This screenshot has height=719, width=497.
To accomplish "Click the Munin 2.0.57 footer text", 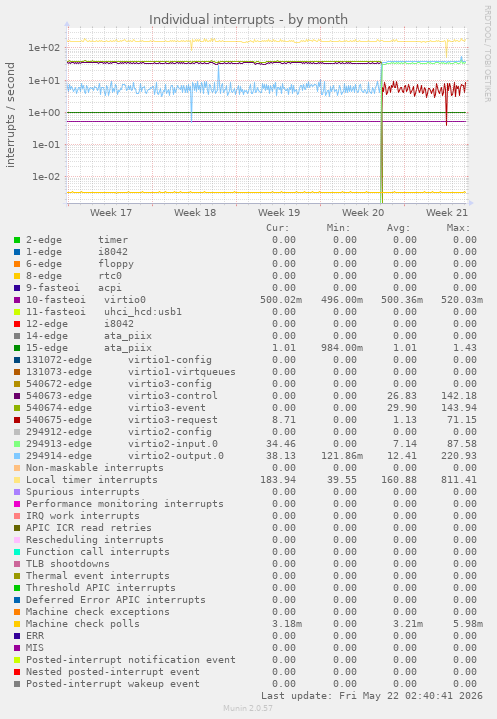I will click(248, 708).
